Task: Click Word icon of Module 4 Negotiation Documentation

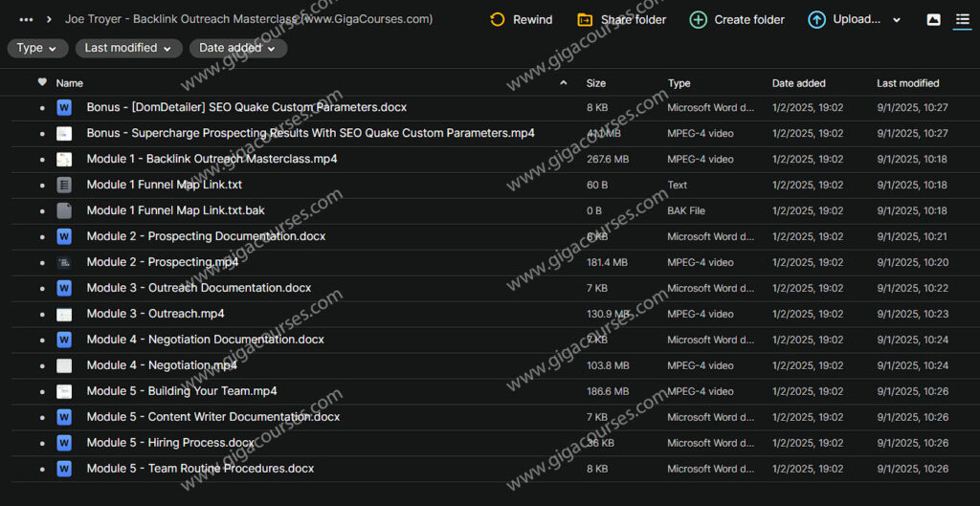Action: tap(64, 340)
